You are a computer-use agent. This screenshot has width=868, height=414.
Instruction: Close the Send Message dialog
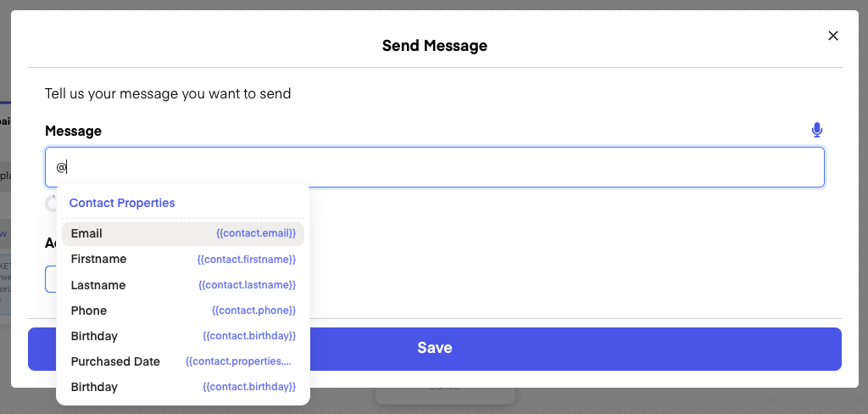[x=832, y=36]
